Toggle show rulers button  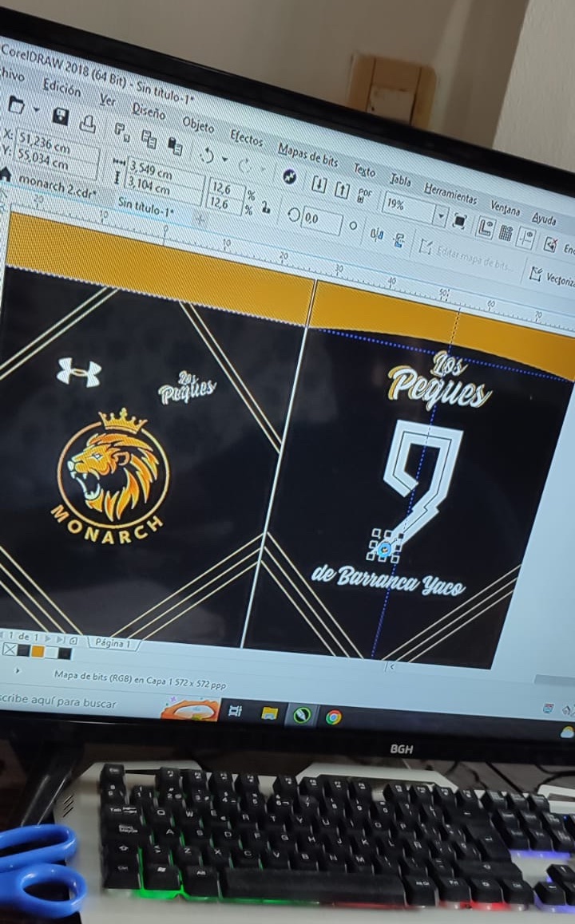click(484, 227)
